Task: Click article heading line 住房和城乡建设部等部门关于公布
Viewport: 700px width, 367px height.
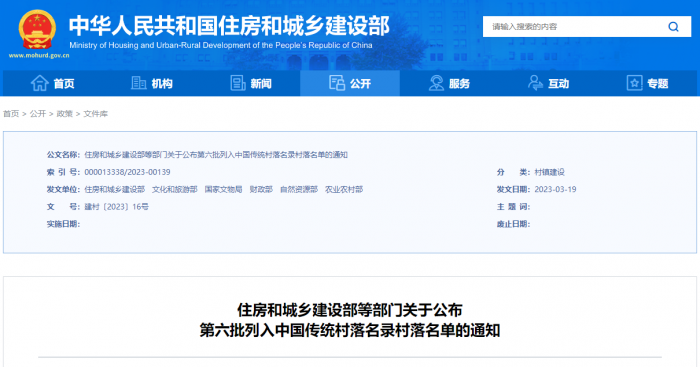Action: (350, 310)
